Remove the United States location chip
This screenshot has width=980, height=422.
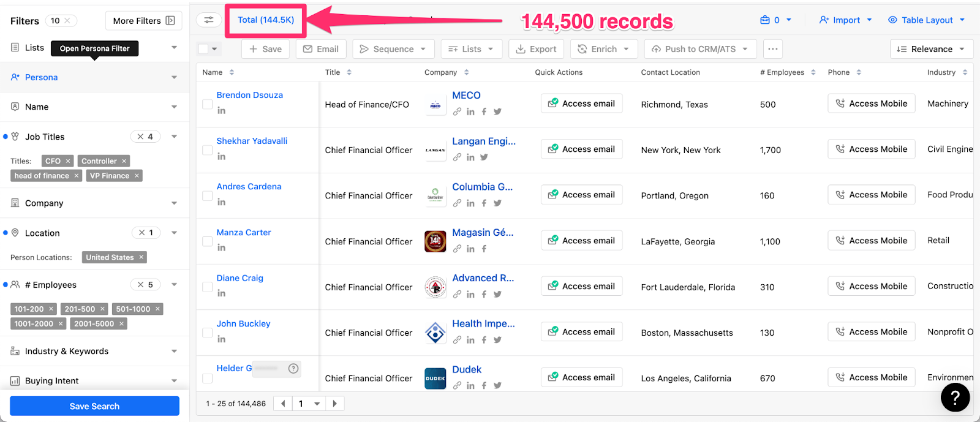tap(141, 257)
